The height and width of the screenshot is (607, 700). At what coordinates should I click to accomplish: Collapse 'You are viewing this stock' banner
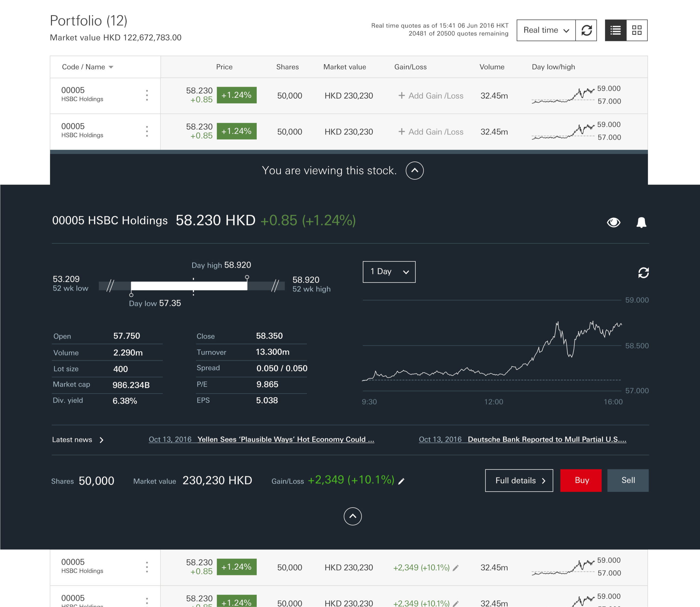point(414,170)
